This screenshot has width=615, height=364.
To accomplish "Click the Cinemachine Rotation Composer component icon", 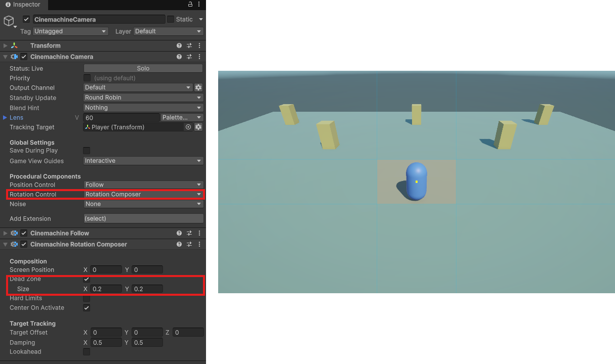I will [14, 244].
